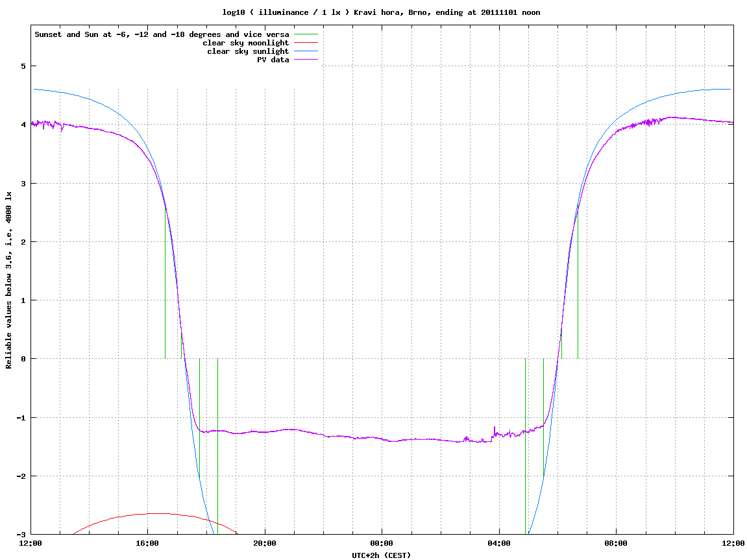Click the rightmost 12:00 x-axis label

pyautogui.click(x=733, y=543)
